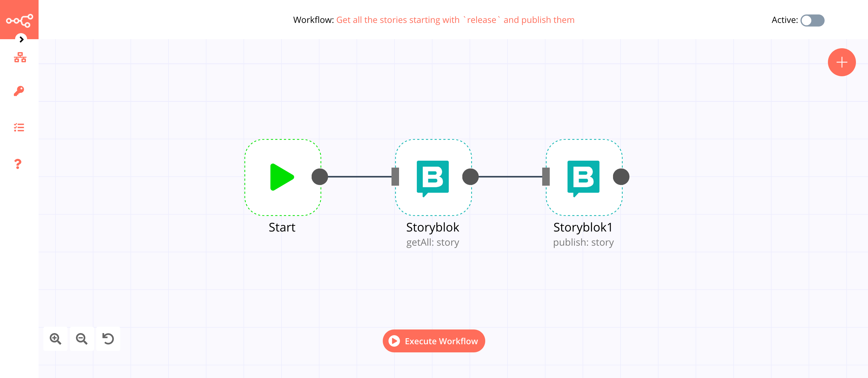Image resolution: width=868 pixels, height=378 pixels.
Task: Click the API key icon in sidebar
Action: point(19,91)
